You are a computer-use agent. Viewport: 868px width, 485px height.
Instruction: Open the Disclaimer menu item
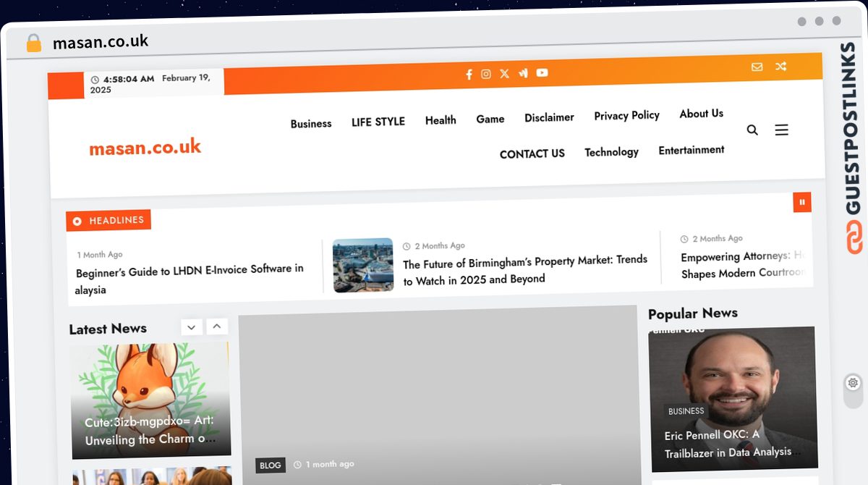[x=549, y=117]
